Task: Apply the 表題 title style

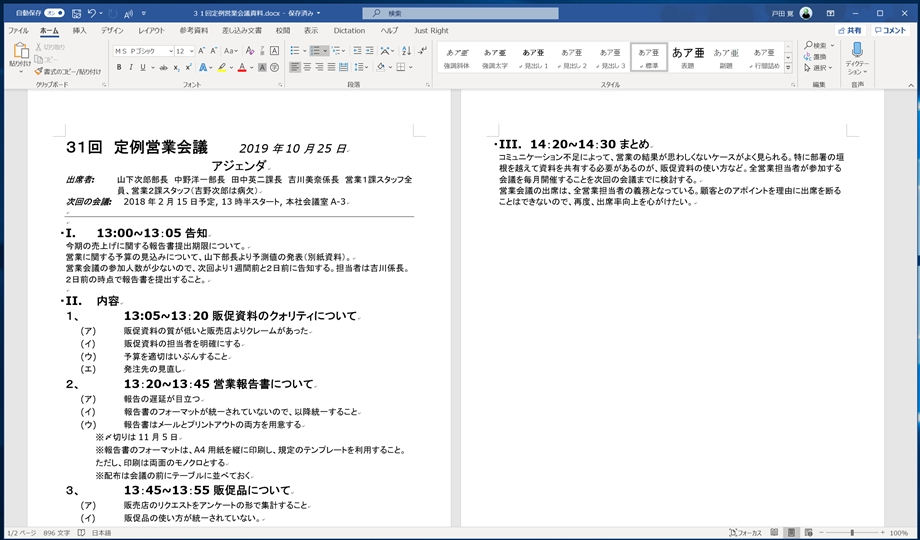Action: pos(687,58)
